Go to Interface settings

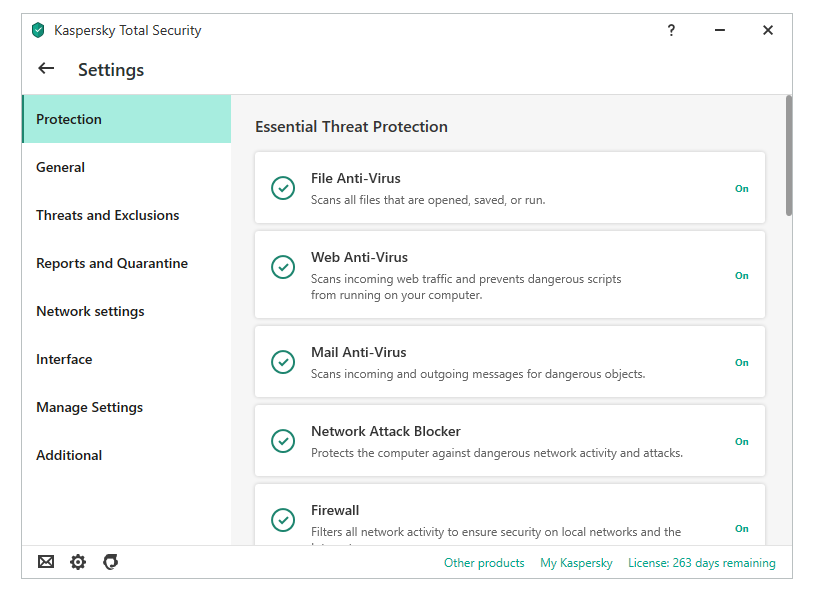127,359
